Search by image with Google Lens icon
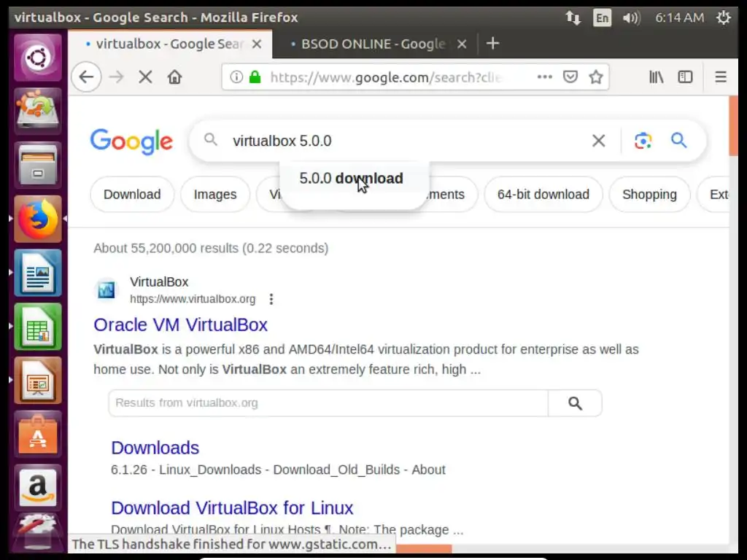 pos(643,141)
